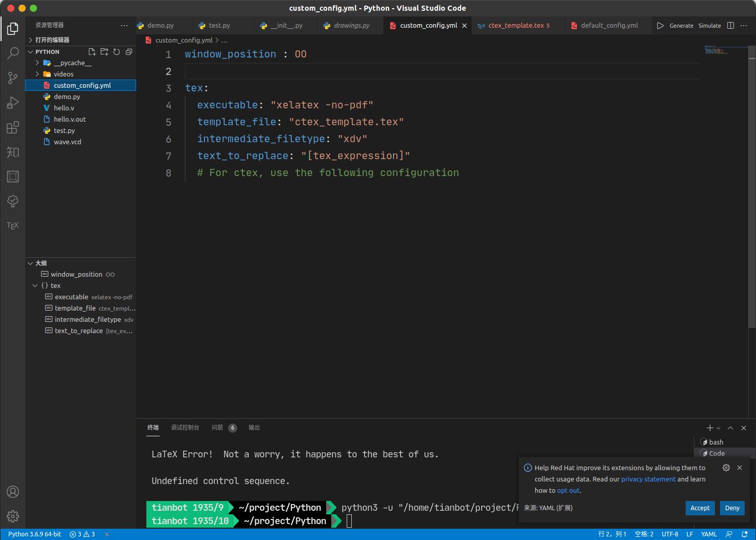Open the privacy statement link
756x540 pixels.
[x=648, y=479]
